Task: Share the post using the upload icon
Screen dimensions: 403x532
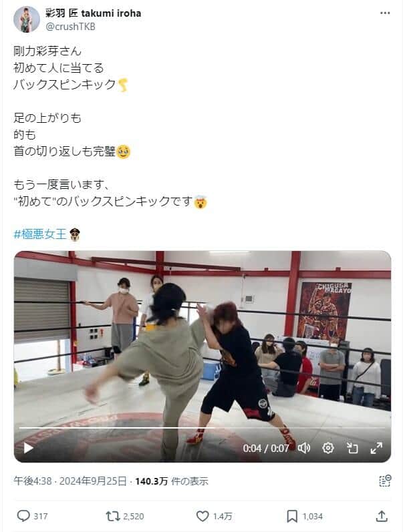Action: [x=382, y=516]
